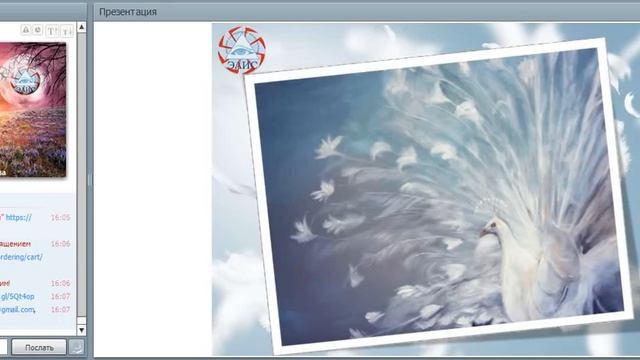
Task: Click the ЭАИС logo on the slide
Action: tap(242, 50)
